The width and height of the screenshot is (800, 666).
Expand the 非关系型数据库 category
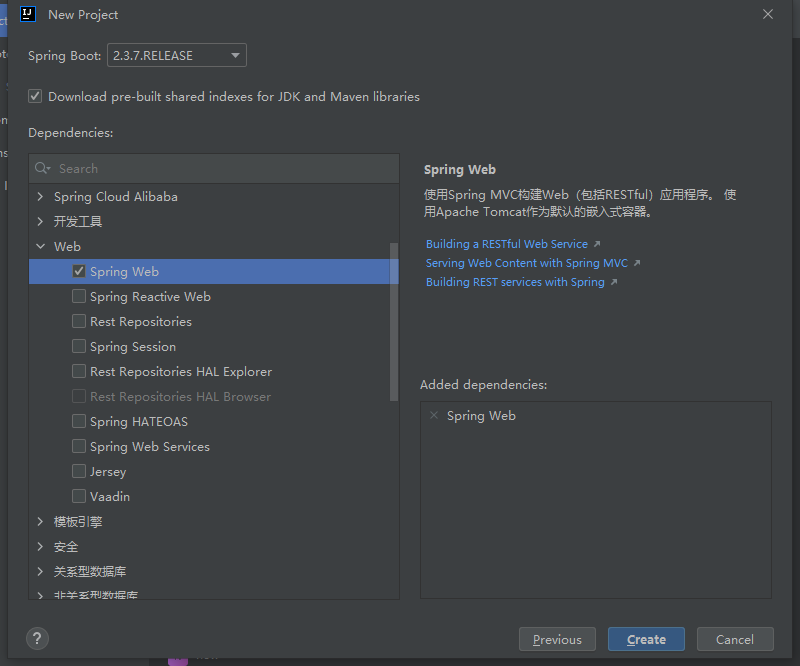(x=40, y=595)
